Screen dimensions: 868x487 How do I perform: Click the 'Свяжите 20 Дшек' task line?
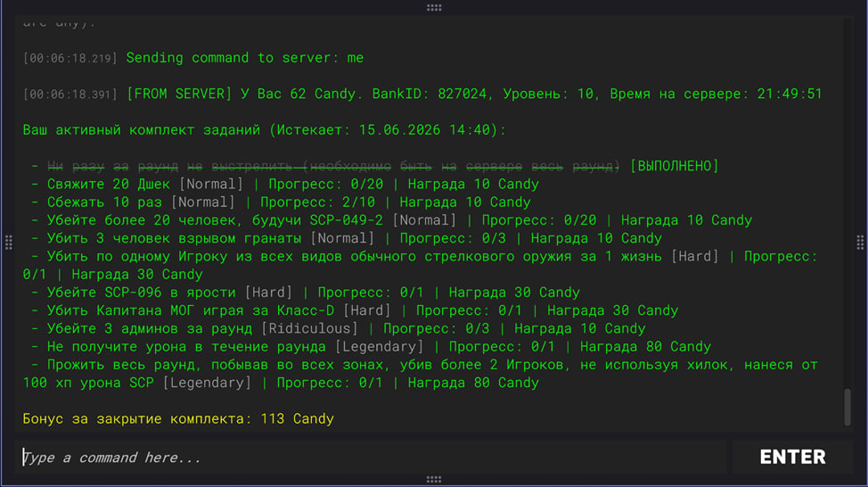click(285, 184)
